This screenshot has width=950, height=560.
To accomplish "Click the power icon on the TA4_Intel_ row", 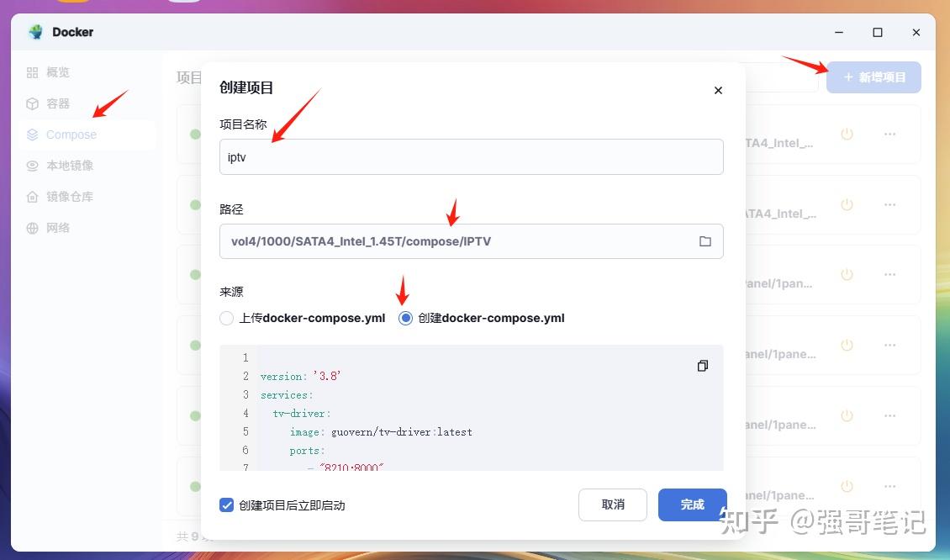I will (847, 134).
